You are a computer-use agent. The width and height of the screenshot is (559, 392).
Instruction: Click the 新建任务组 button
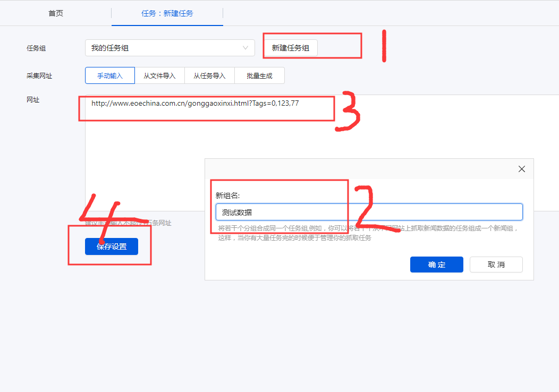tap(290, 48)
